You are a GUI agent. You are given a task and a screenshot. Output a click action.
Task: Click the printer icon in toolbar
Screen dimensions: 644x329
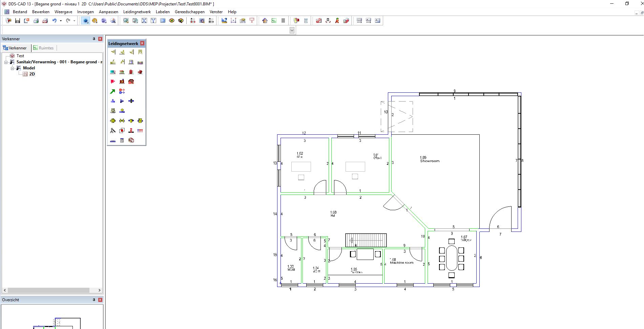click(x=36, y=21)
